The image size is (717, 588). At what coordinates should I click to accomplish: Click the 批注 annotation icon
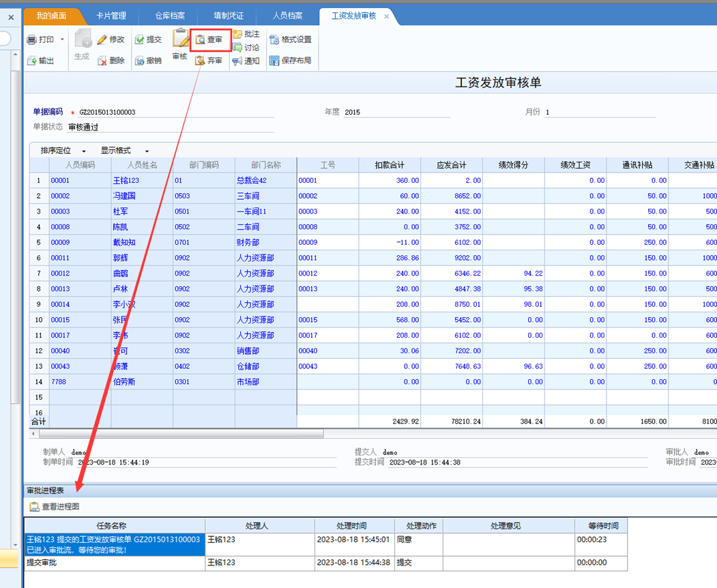(x=237, y=34)
